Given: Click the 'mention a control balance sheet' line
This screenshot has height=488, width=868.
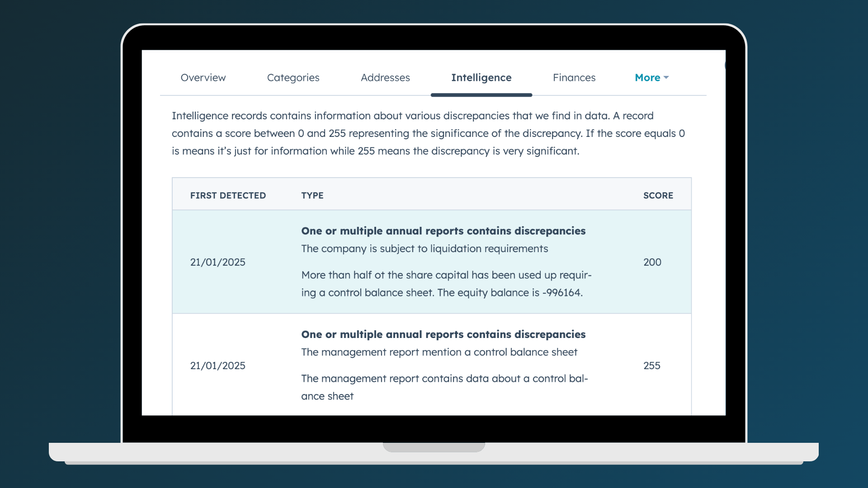Looking at the screenshot, I should coord(439,352).
